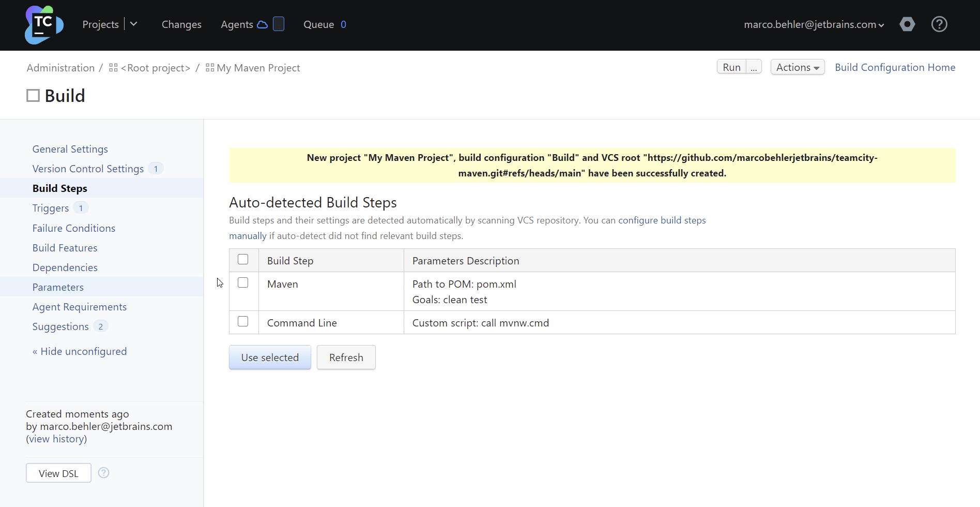Image resolution: width=980 pixels, height=507 pixels.
Task: Open the agents cloud icon
Action: [263, 24]
